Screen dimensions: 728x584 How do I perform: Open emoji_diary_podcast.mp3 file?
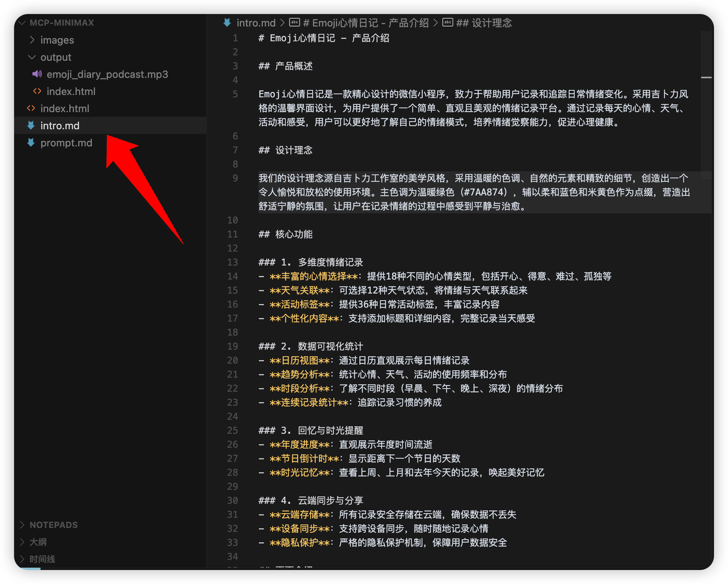coord(107,74)
